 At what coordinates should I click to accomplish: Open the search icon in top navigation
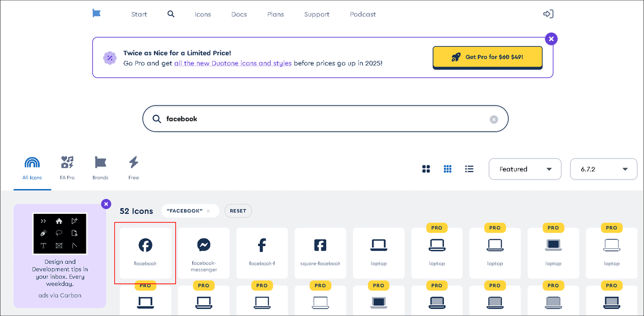[x=171, y=14]
